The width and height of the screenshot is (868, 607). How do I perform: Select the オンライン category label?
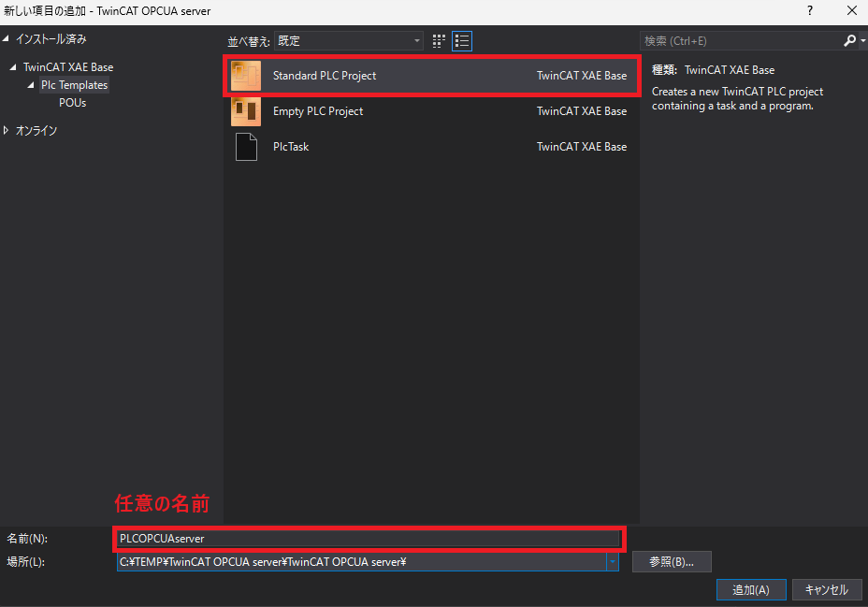pos(36,131)
